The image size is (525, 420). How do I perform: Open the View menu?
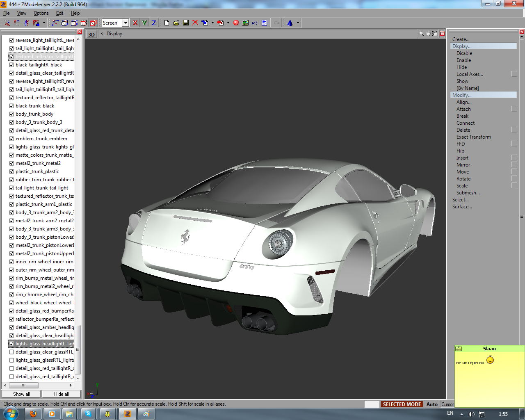pos(22,13)
